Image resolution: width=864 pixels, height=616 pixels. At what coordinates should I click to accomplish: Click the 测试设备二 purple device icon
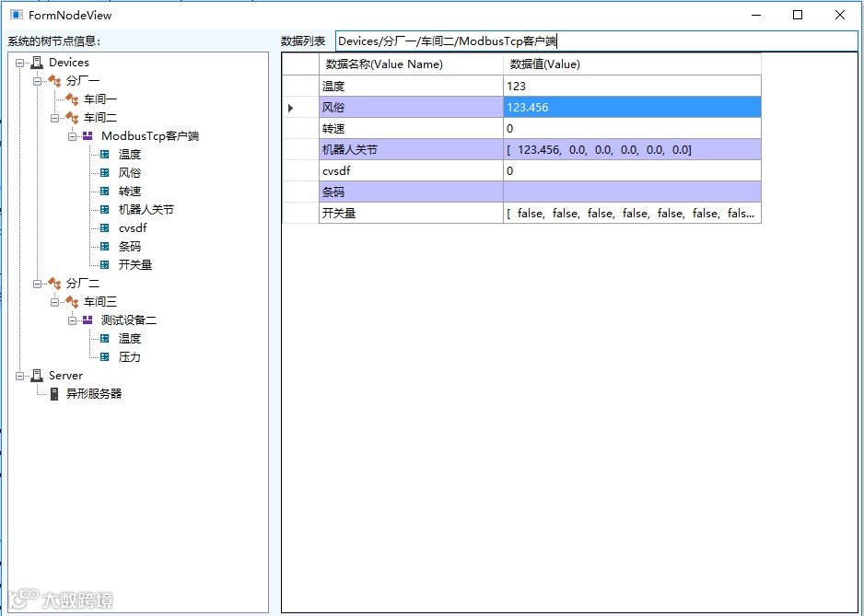88,320
